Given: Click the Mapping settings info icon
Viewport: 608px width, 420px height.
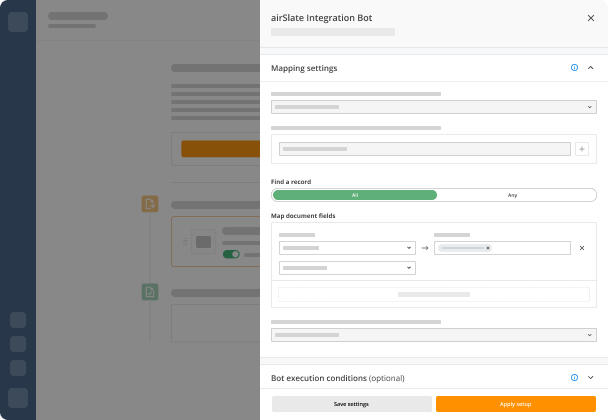Looking at the screenshot, I should click(574, 67).
